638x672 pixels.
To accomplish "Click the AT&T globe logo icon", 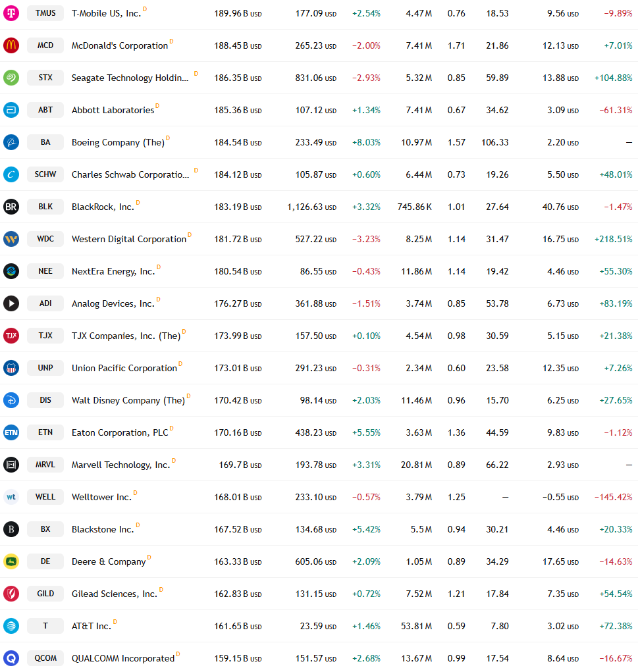I will (11, 626).
